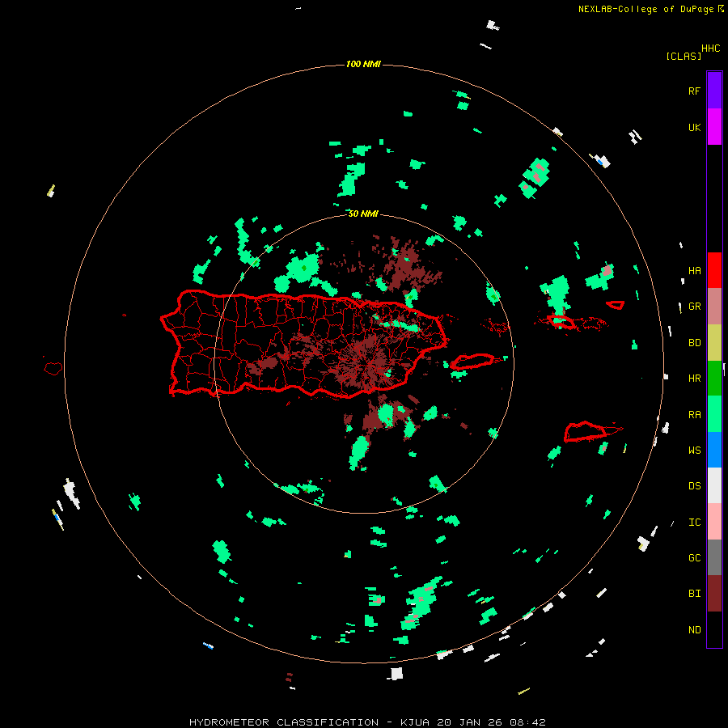Click the 08:42 timestamp
The image size is (728, 728).
click(x=527, y=722)
